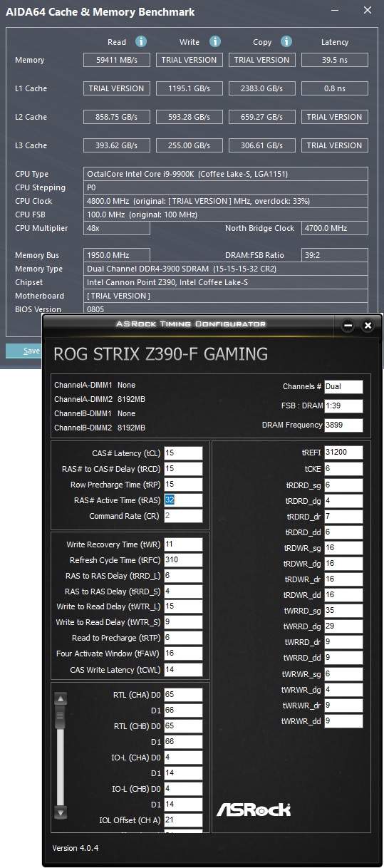Click the tREFI value field
The image size is (384, 868).
(x=343, y=453)
